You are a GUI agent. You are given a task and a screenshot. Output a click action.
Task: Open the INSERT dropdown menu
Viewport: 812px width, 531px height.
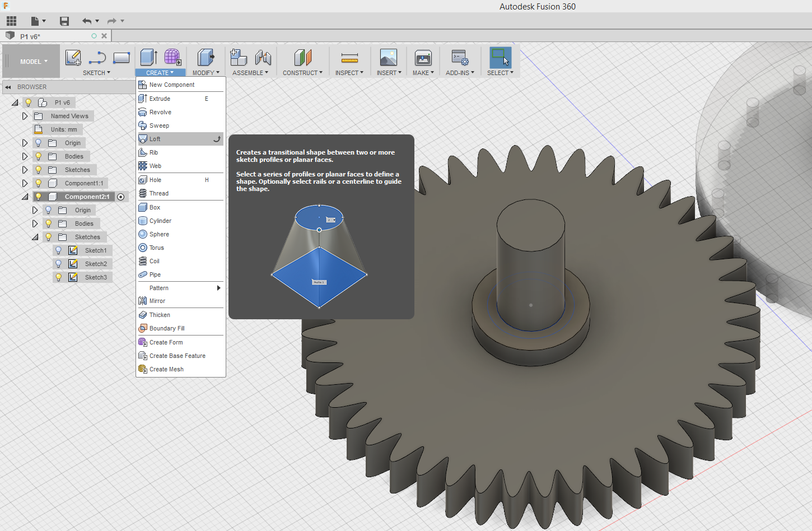click(x=389, y=73)
